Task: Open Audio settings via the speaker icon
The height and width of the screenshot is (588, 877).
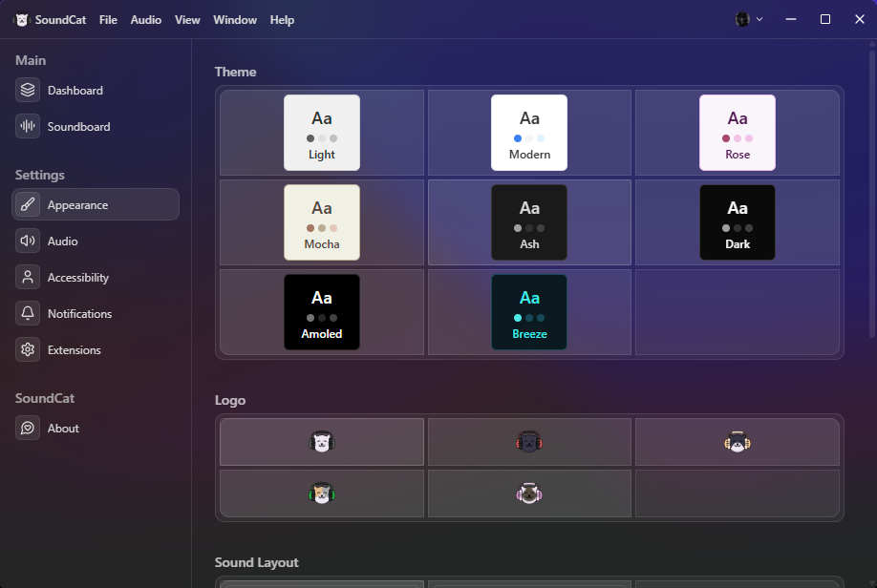Action: [x=28, y=241]
